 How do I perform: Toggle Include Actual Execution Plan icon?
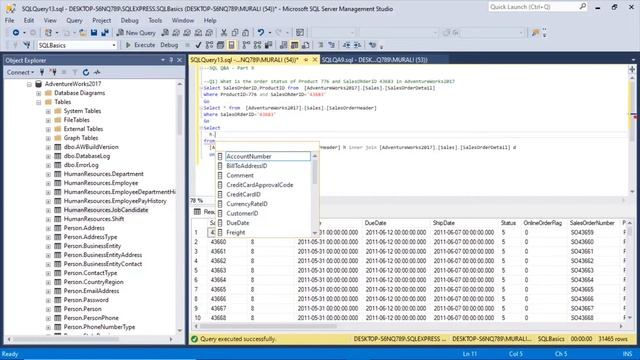pyautogui.click(x=246, y=45)
